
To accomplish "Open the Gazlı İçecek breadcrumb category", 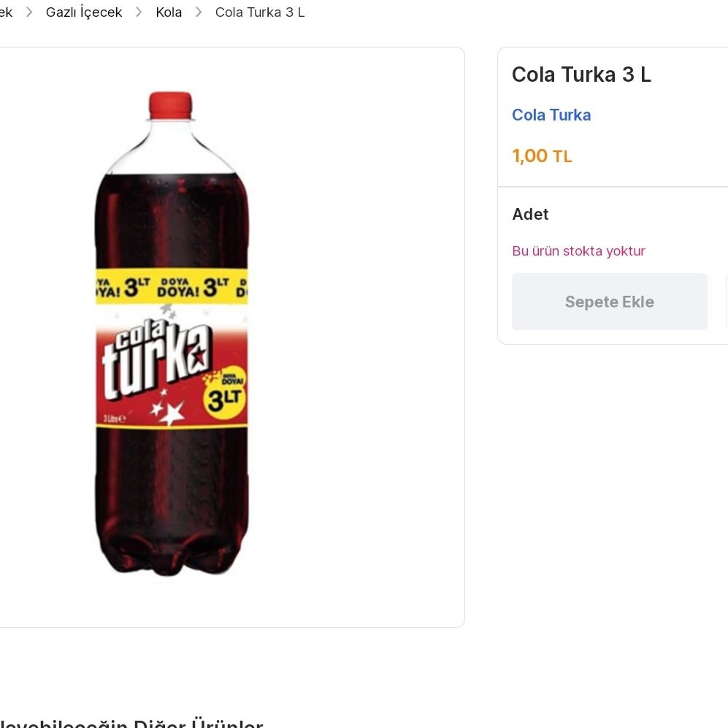I will pyautogui.click(x=84, y=12).
